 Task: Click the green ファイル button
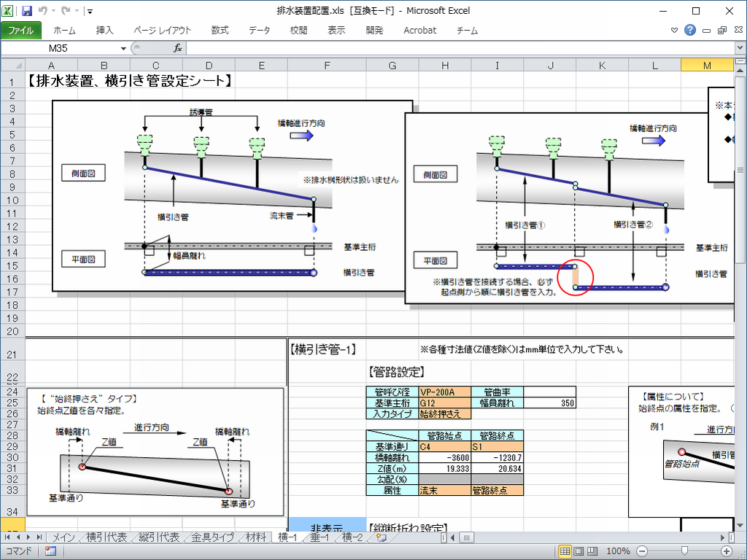[x=21, y=31]
